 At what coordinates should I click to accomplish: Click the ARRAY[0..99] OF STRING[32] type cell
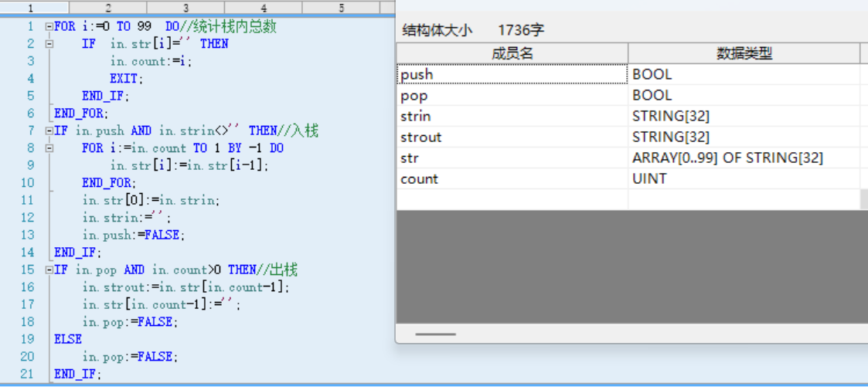pos(727,158)
